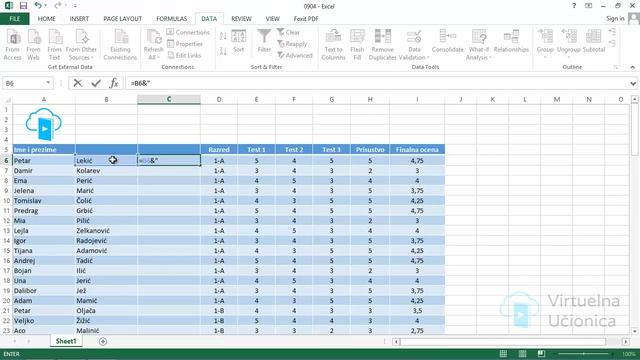Open the Name Box dropdown
This screenshot has height=360, width=640.
[48, 83]
